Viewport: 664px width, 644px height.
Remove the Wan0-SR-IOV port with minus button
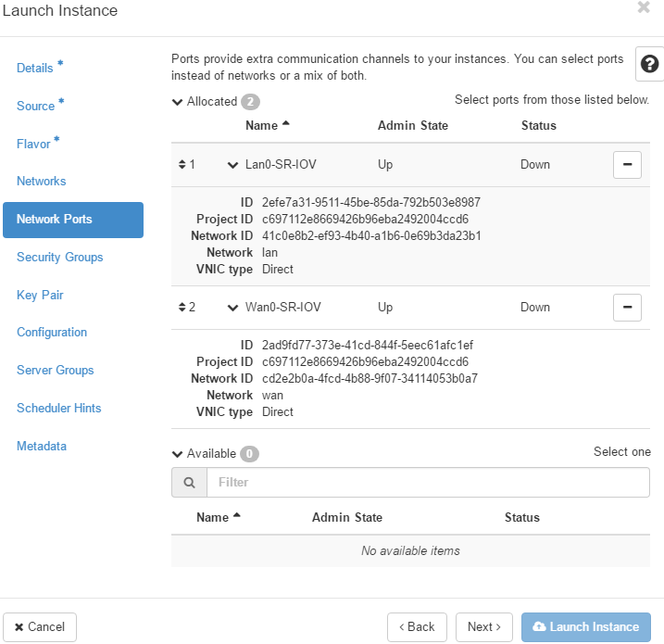coord(627,308)
